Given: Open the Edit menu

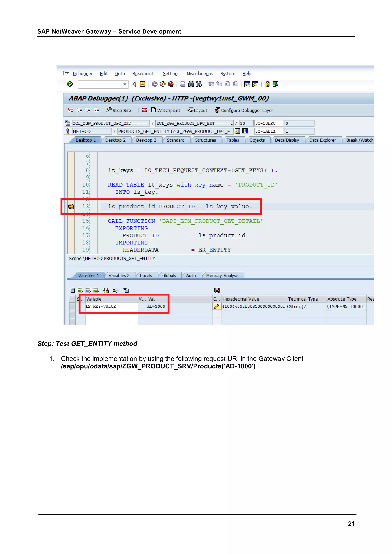Looking at the screenshot, I should pos(104,74).
